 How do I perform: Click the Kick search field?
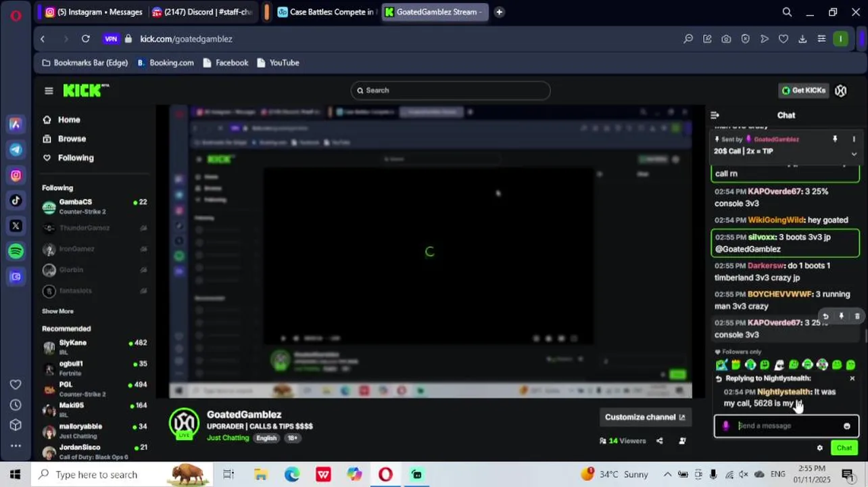coord(450,90)
